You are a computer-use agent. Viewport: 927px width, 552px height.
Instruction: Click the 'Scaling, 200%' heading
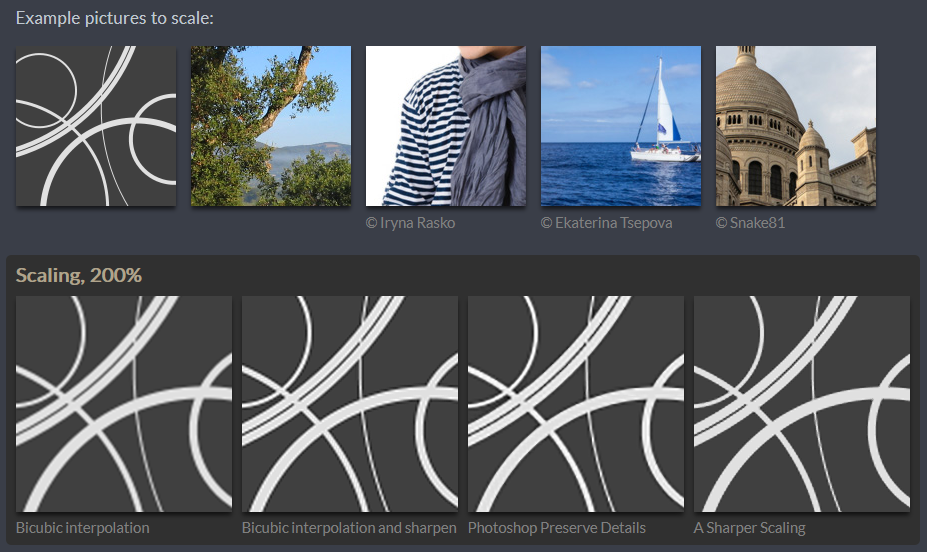point(79,275)
